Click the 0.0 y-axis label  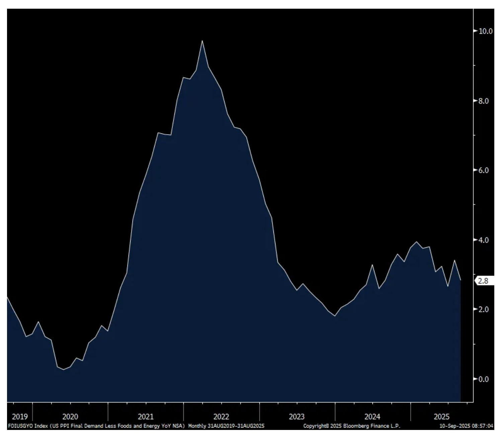tap(483, 379)
